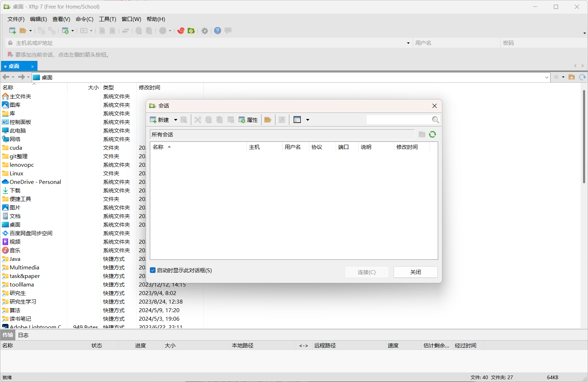Sort sessions by 主机 column header
This screenshot has height=382, width=588.
point(254,147)
